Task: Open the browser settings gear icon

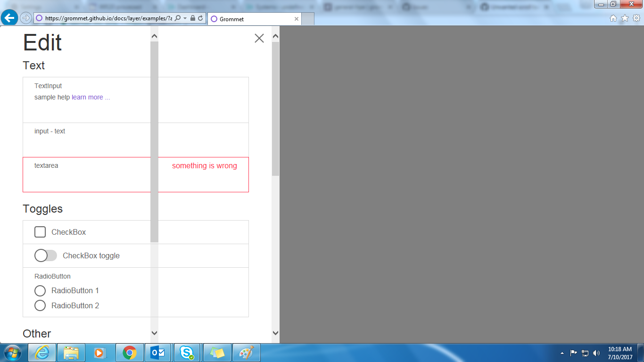Action: (x=635, y=19)
